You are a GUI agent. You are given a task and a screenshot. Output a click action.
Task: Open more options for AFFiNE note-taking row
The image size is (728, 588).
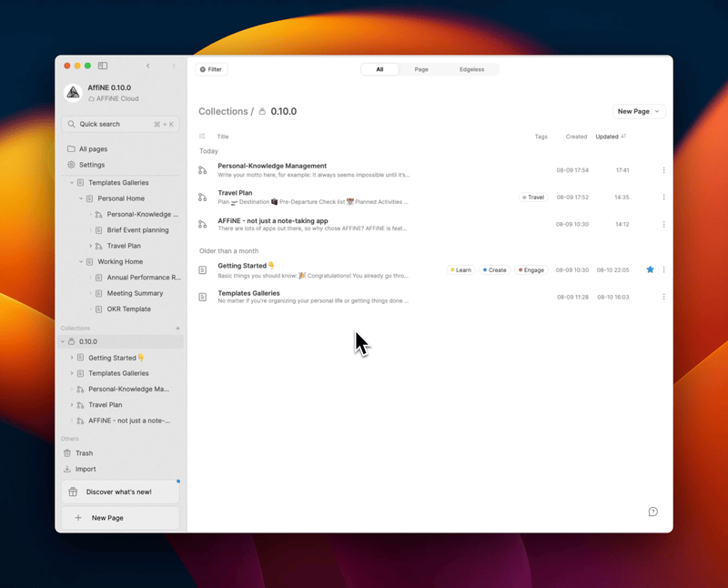pyautogui.click(x=664, y=224)
